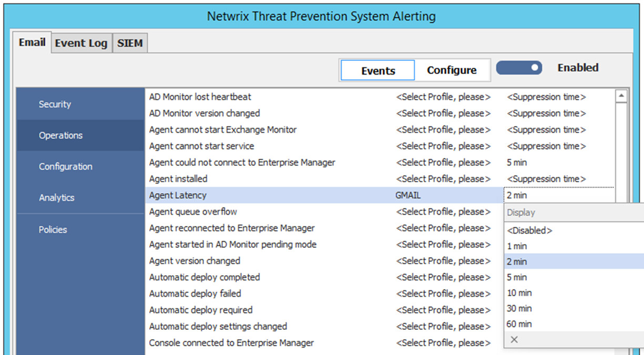This screenshot has width=644, height=355.
Task: Select the Agent queue overflow event row
Action: coord(193,212)
